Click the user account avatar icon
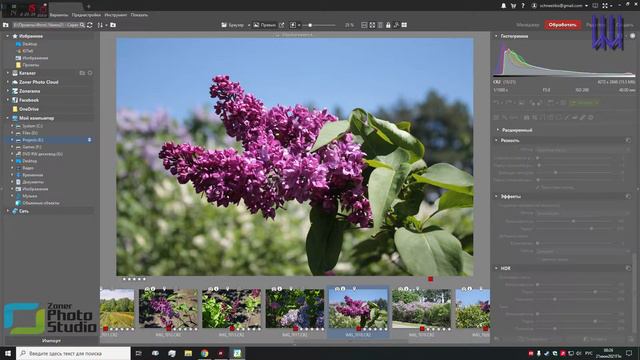The width and height of the screenshot is (640, 360). pos(534,6)
